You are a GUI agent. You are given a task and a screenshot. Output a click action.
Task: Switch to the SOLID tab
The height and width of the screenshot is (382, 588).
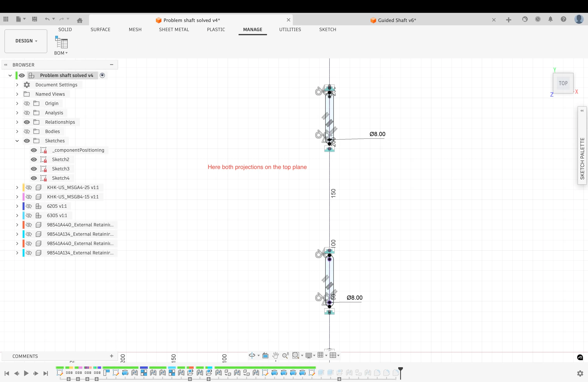65,29
